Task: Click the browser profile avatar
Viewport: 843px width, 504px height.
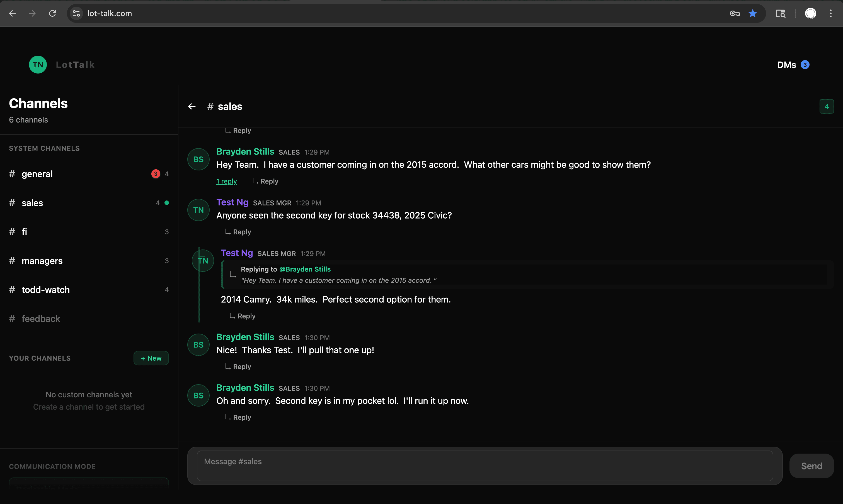Action: point(811,14)
